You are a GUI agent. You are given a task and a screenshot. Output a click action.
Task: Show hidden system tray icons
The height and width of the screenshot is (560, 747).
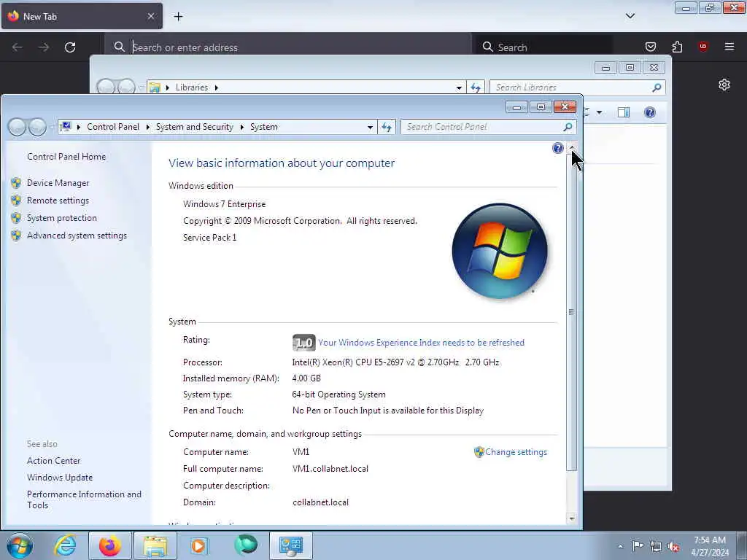(x=620, y=546)
